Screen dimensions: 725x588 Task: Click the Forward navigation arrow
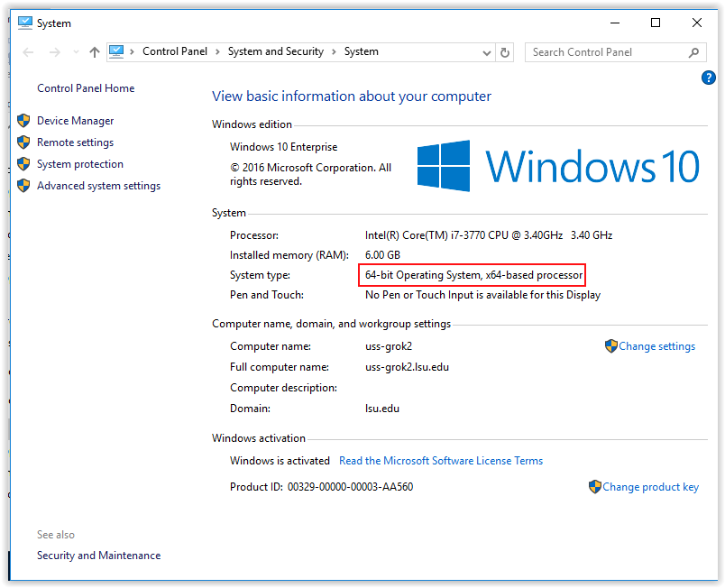pos(55,52)
